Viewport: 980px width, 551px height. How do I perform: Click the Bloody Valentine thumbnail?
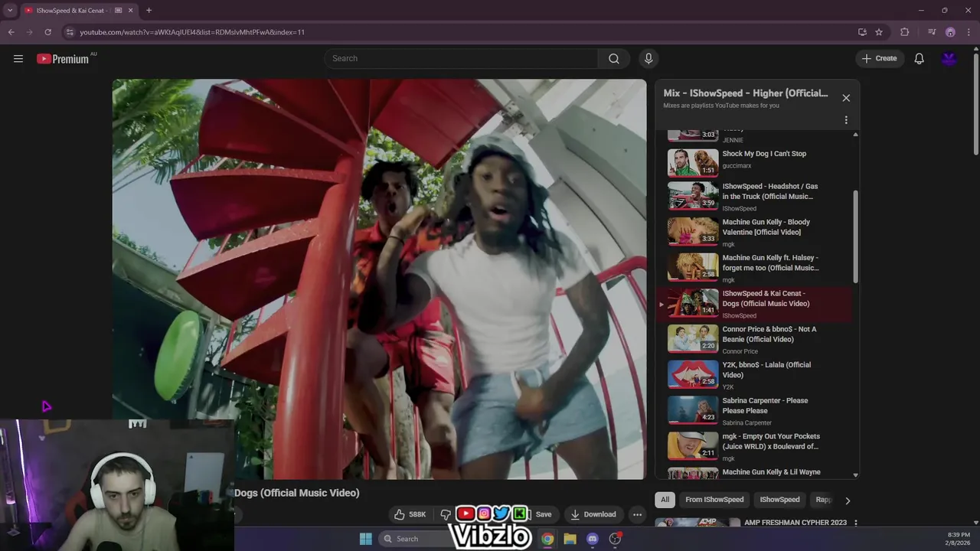(x=693, y=233)
